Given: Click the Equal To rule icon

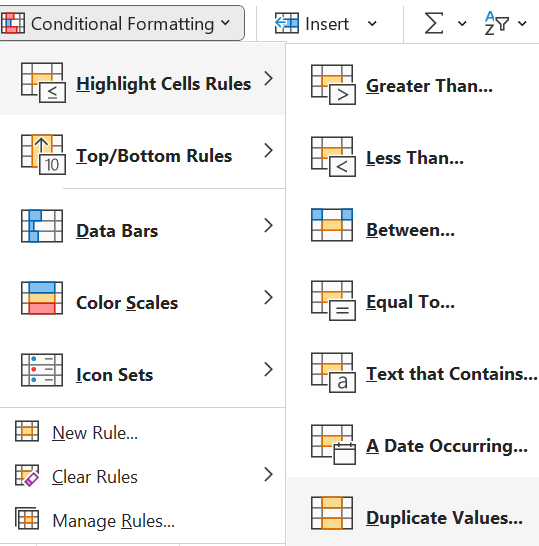Looking at the screenshot, I should (333, 301).
